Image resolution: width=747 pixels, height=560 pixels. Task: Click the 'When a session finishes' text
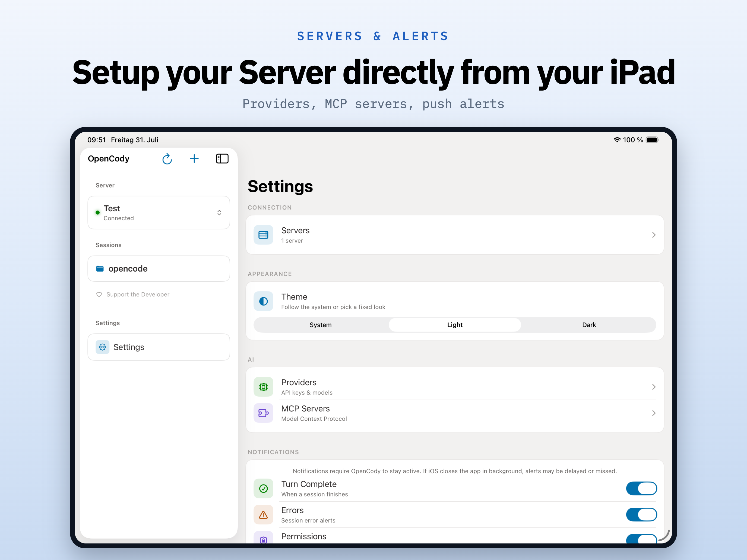pyautogui.click(x=314, y=494)
